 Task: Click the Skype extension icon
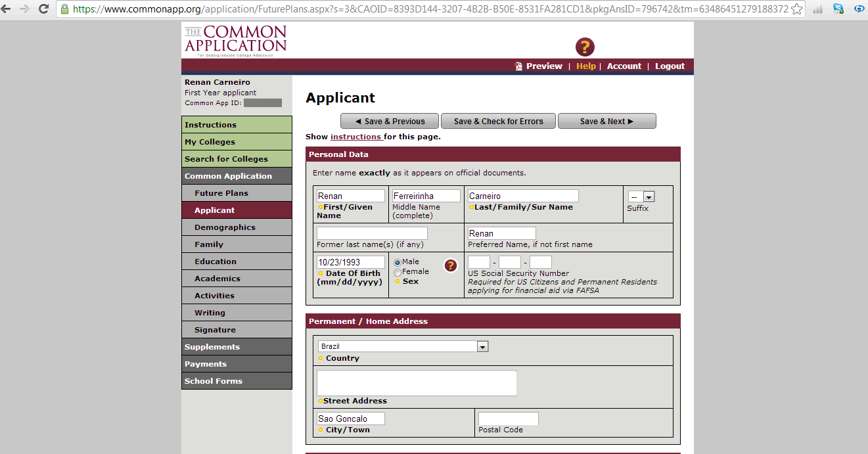pyautogui.click(x=838, y=9)
